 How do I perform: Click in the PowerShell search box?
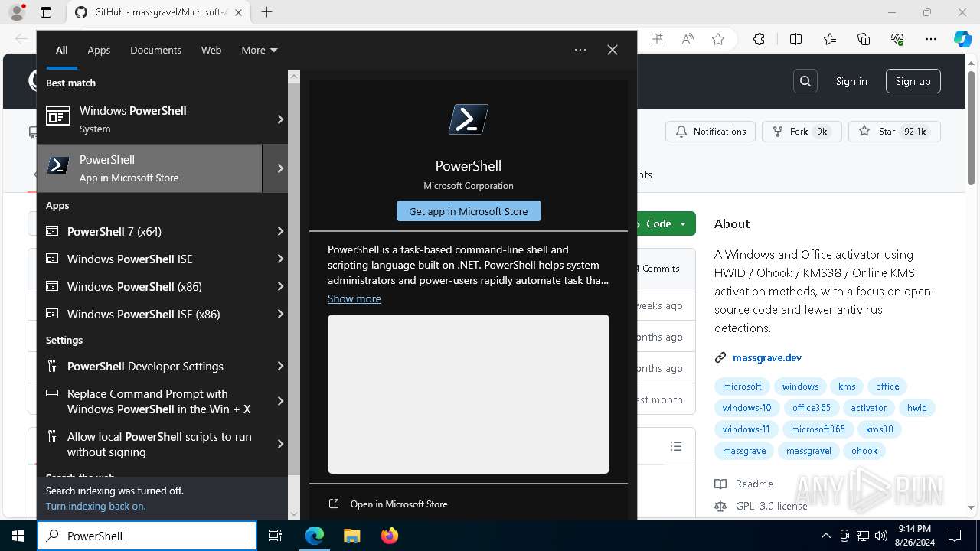click(x=147, y=536)
